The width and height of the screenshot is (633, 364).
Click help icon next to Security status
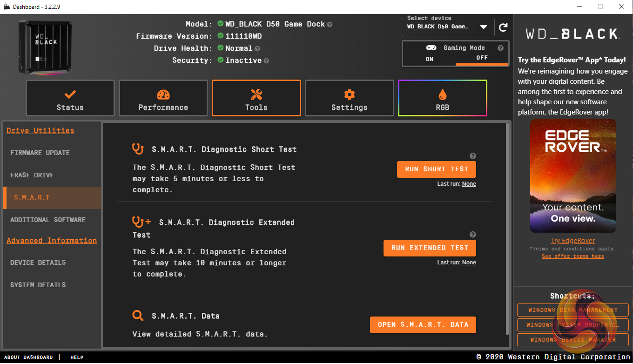[266, 61]
